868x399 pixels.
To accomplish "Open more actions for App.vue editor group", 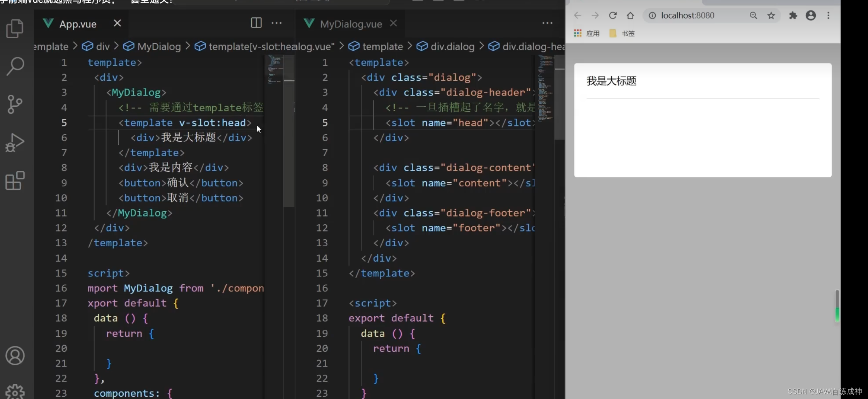I will click(276, 23).
